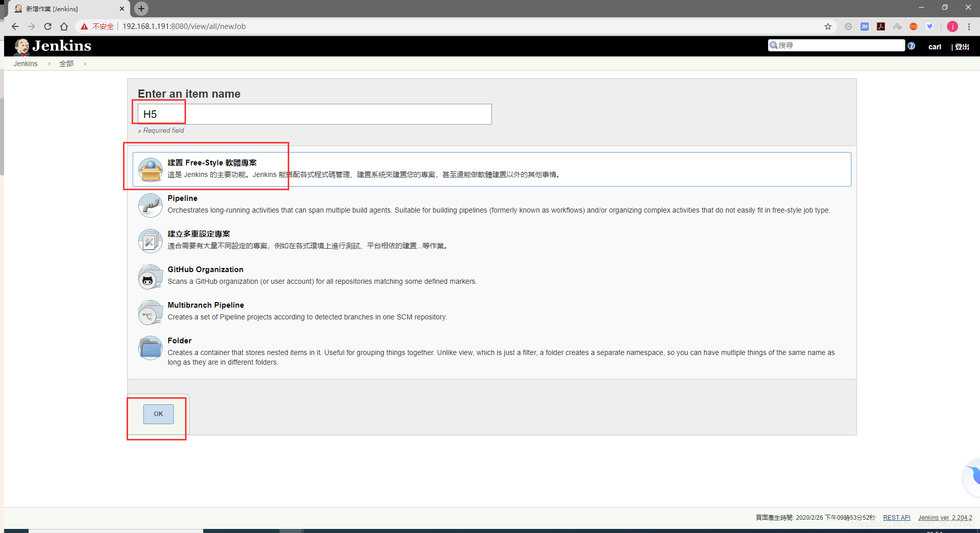Open the Chrome three-dot menu

[x=969, y=26]
